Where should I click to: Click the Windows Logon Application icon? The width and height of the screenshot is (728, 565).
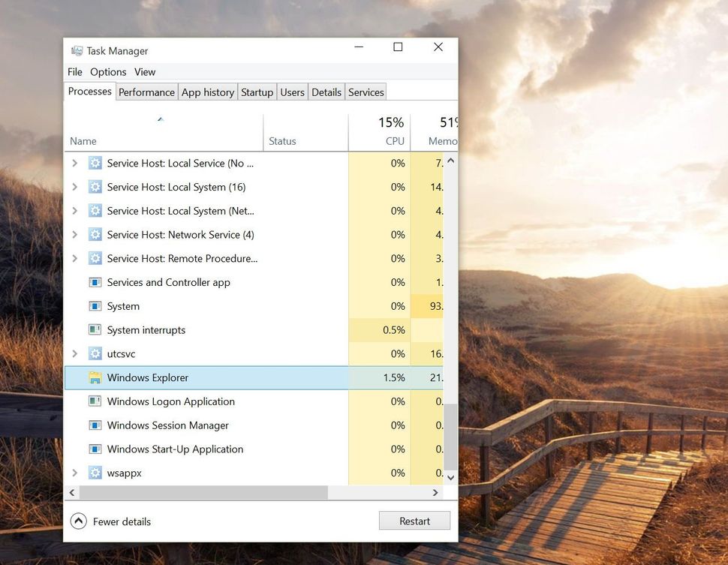95,401
